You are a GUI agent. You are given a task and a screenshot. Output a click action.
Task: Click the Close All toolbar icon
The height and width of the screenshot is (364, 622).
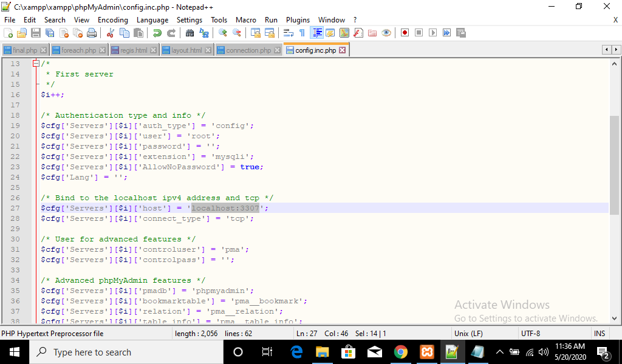coord(78,33)
